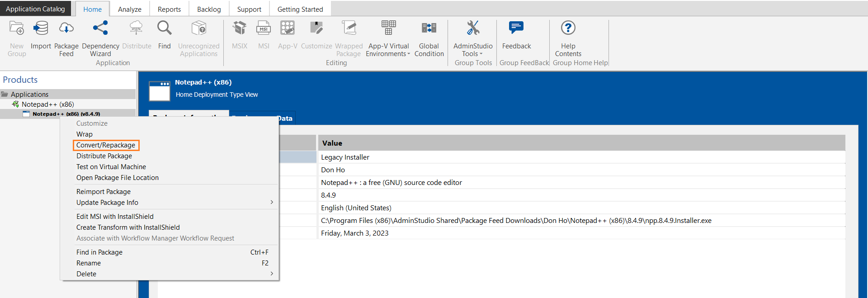Click the Applications folder in Products

(29, 94)
